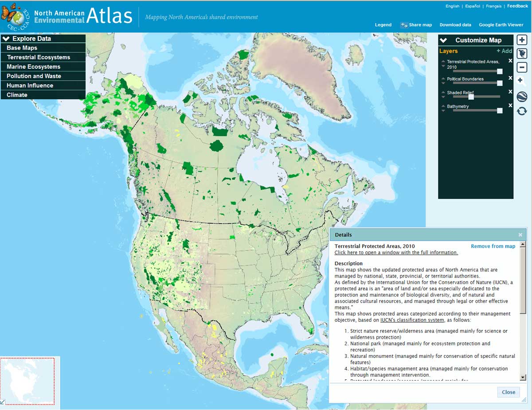Click the refresh map arrows icon
The height and width of the screenshot is (410, 532).
(522, 111)
